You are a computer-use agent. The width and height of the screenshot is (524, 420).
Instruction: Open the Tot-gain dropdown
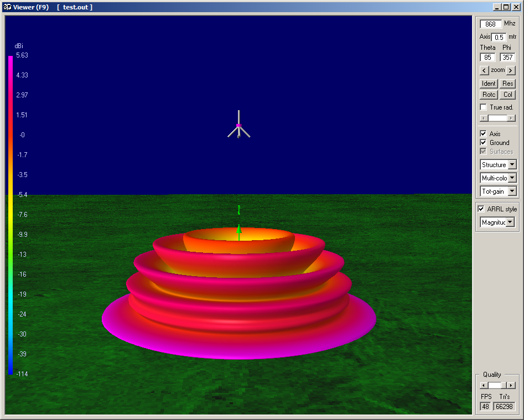coord(512,191)
